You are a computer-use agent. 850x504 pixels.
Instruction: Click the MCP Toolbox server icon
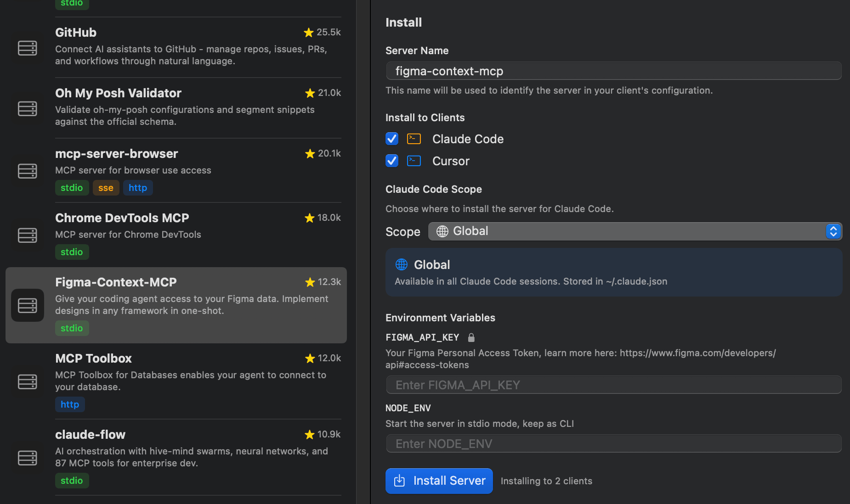pyautogui.click(x=28, y=381)
